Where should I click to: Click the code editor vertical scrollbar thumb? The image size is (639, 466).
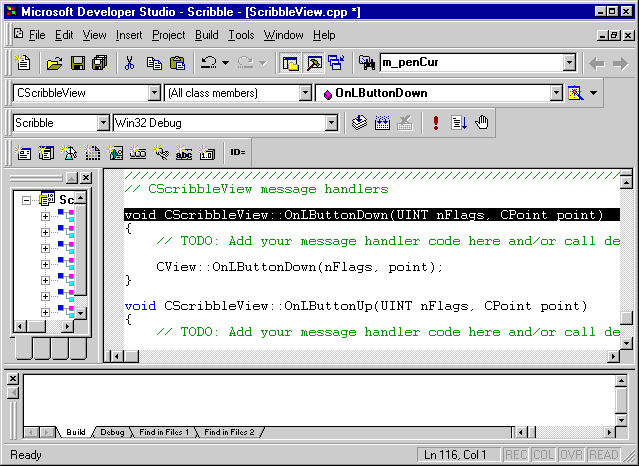click(626, 317)
